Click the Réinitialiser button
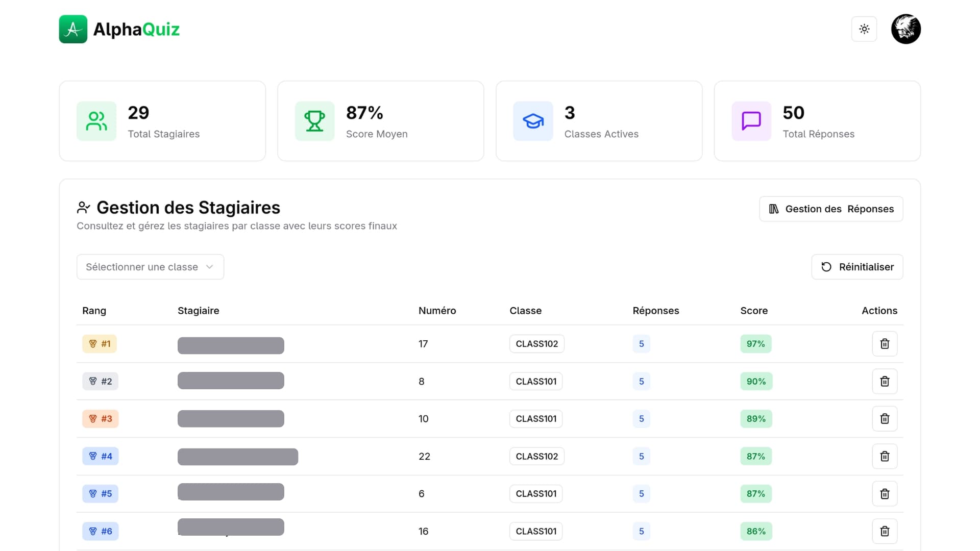980x551 pixels. [857, 267]
